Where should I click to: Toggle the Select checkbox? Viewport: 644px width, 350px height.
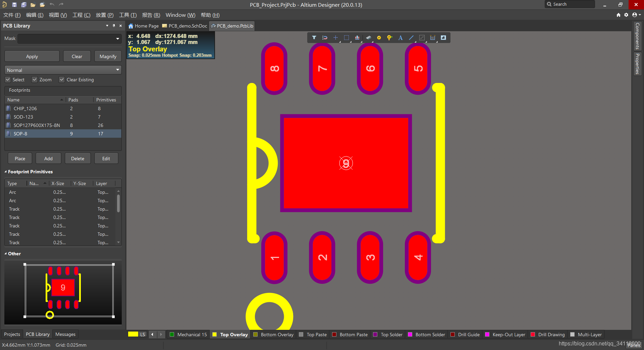[x=8, y=80]
